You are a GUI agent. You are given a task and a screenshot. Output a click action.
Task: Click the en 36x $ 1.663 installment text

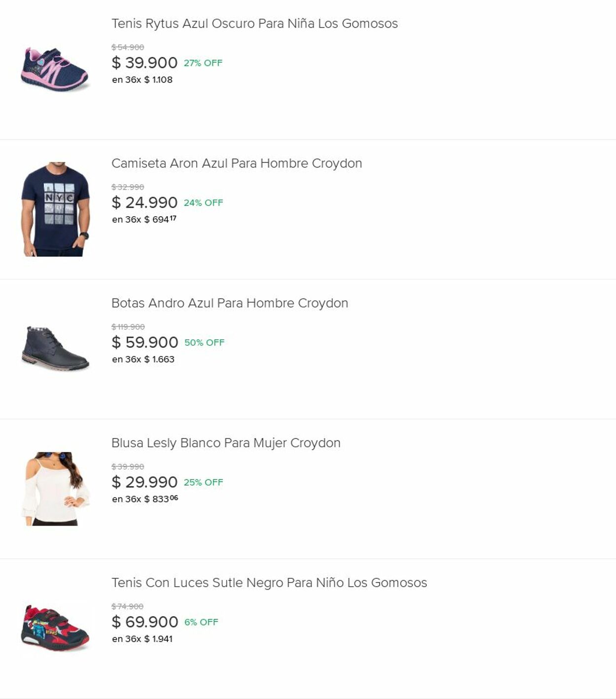(143, 360)
